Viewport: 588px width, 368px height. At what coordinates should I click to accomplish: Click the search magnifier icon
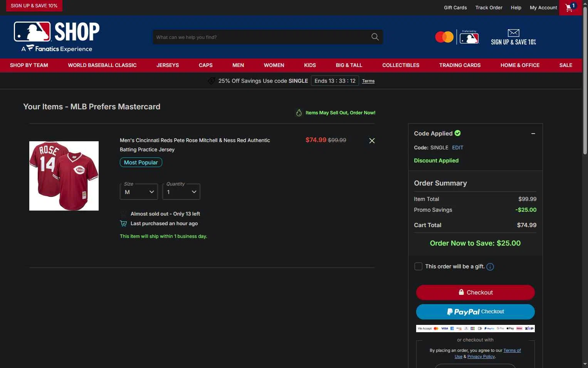coord(375,37)
